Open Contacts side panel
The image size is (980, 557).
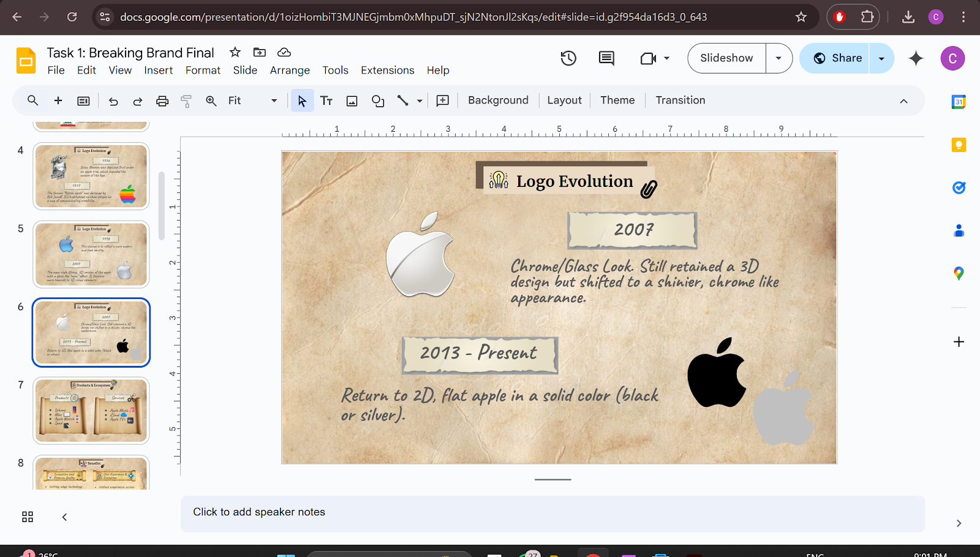(959, 230)
